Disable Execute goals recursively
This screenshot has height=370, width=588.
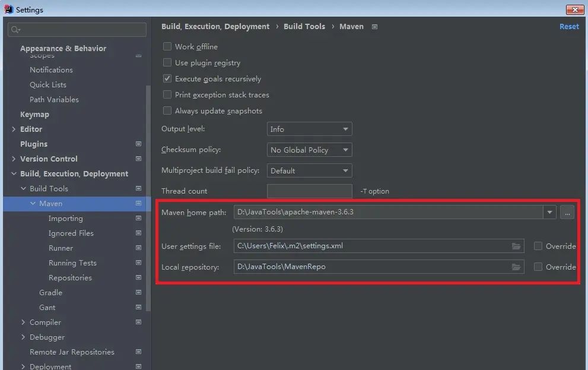167,78
